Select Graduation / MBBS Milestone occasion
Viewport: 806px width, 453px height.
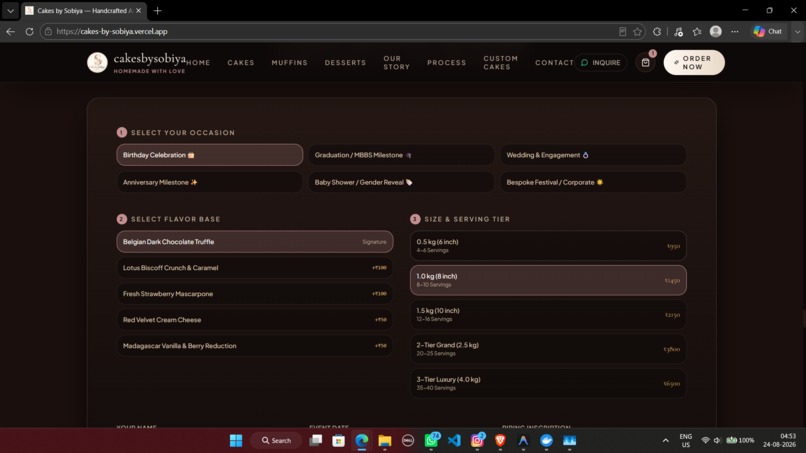click(401, 155)
